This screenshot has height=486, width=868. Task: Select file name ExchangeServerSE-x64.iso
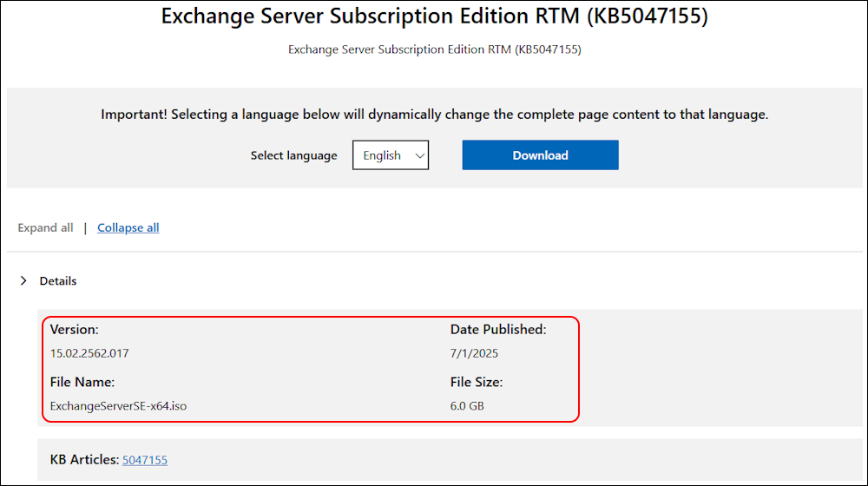tap(118, 406)
